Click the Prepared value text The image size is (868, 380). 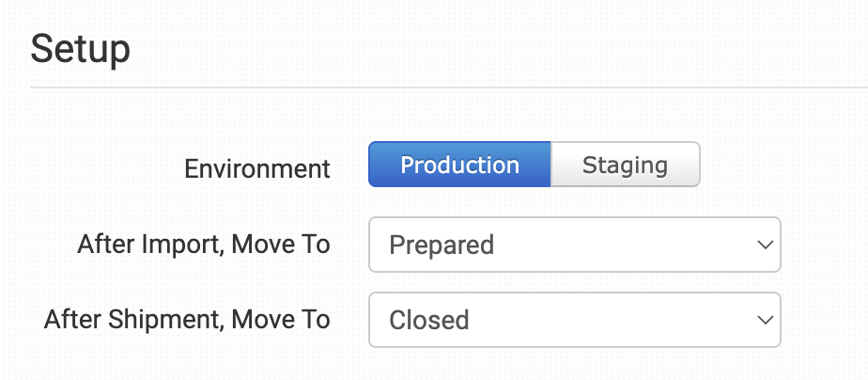442,245
